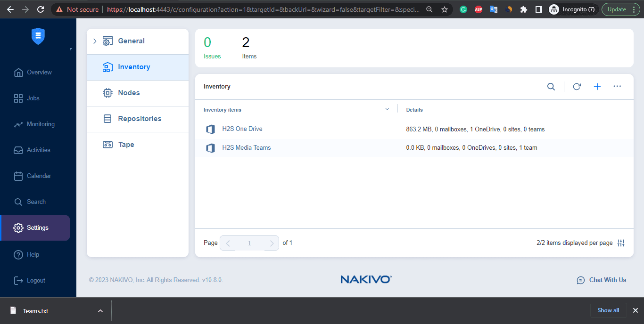Click H2S Media Teams details text
This screenshot has width=644, height=324.
pos(471,148)
